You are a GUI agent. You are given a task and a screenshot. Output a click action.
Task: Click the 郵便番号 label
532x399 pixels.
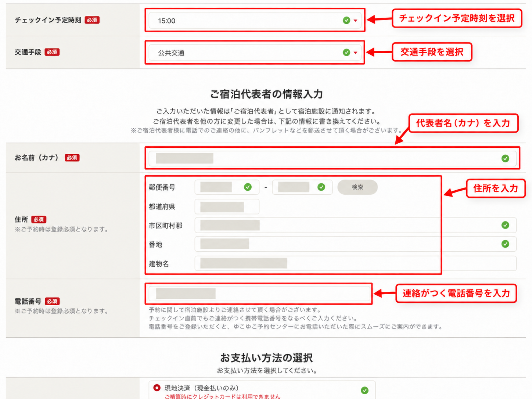(x=162, y=187)
